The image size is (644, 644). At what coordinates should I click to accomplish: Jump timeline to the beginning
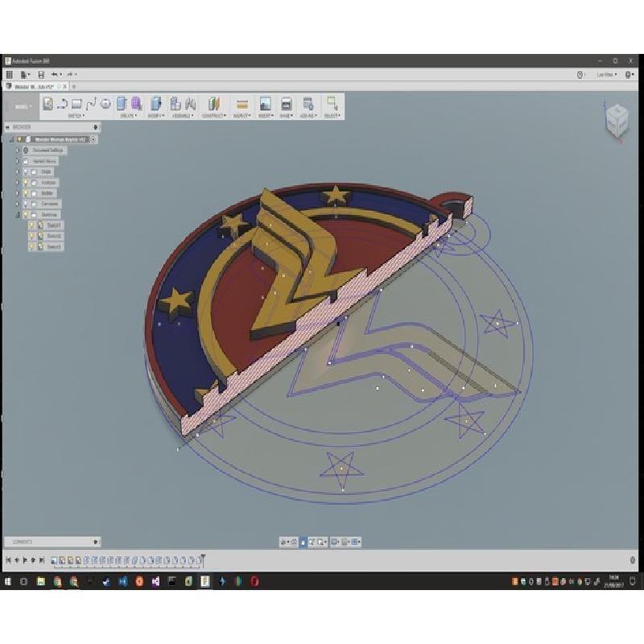click(8, 559)
